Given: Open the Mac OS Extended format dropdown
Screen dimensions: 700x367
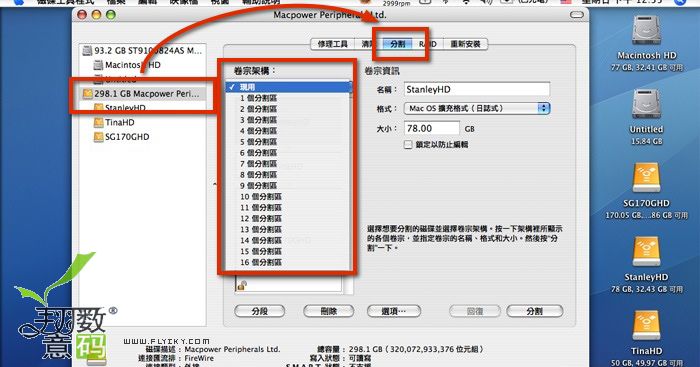Looking at the screenshot, I should click(x=477, y=108).
